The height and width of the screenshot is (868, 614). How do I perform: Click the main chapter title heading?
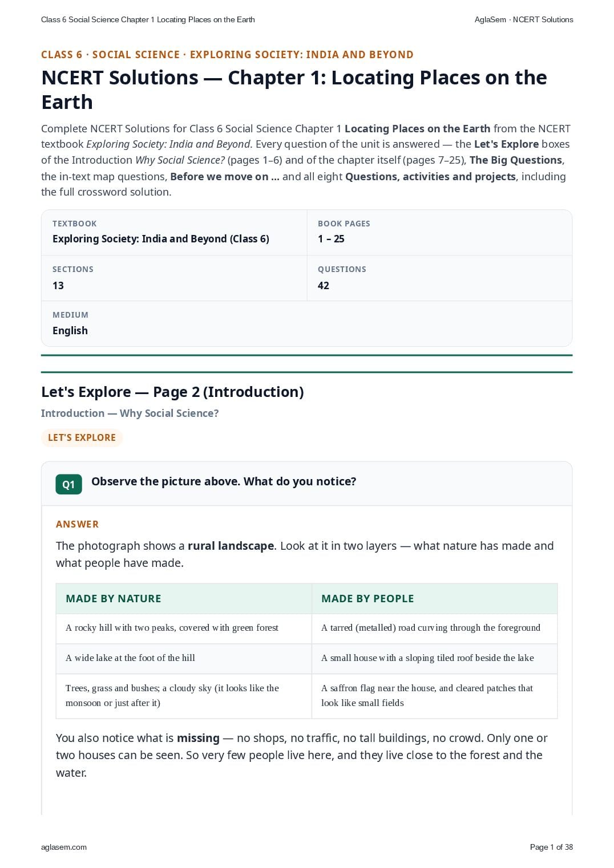pyautogui.click(x=294, y=90)
